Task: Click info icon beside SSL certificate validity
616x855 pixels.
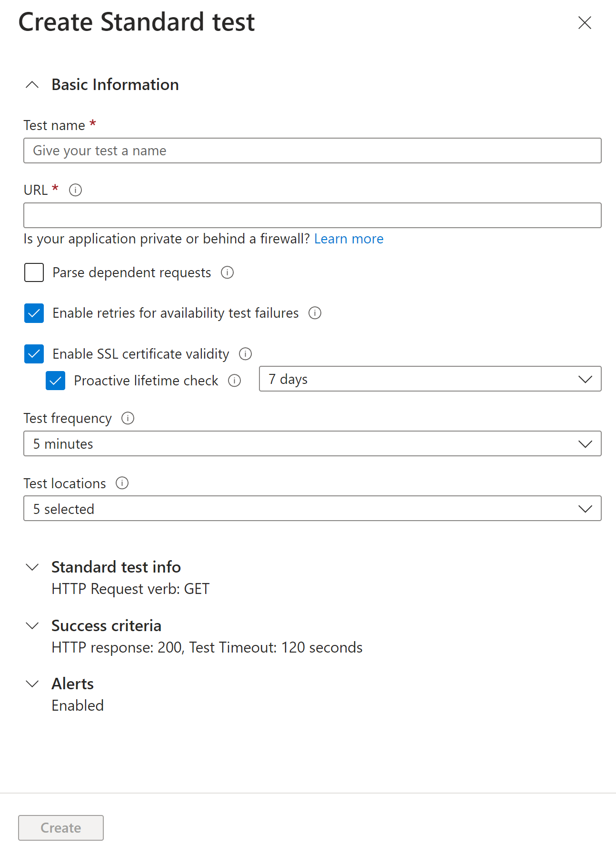Action: coord(245,354)
